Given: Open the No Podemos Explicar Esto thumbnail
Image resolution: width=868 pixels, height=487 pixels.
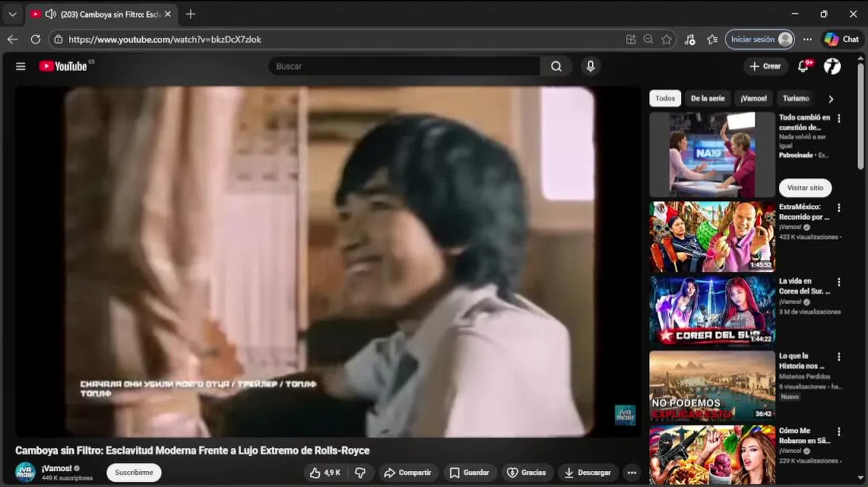Looking at the screenshot, I should click(713, 386).
